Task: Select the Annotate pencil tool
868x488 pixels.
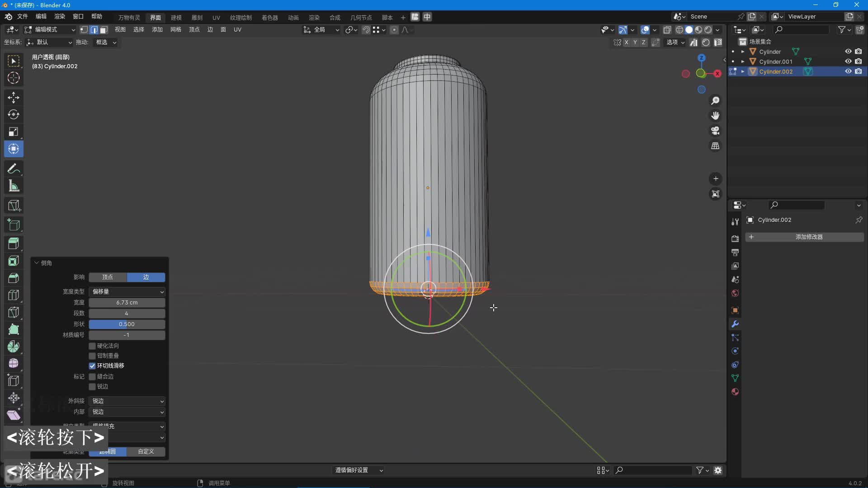Action: pos(14,169)
